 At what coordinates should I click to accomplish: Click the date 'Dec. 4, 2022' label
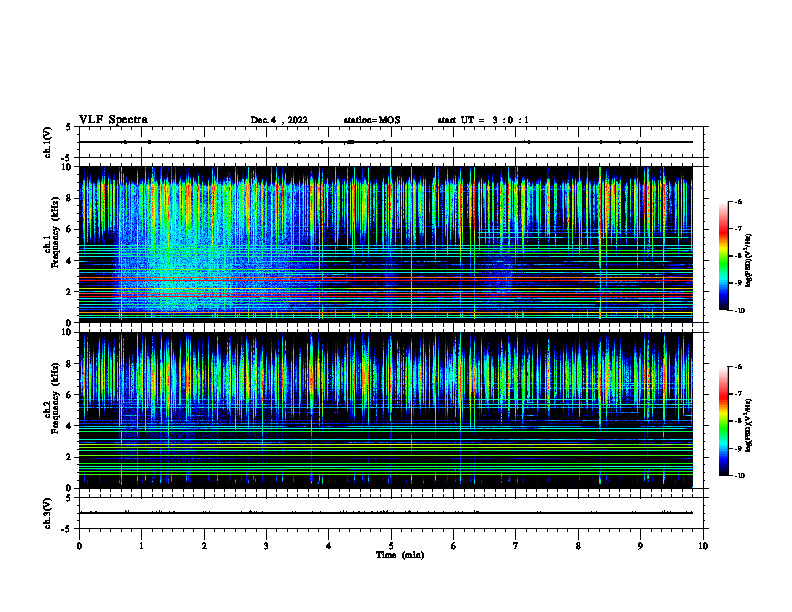pos(279,120)
